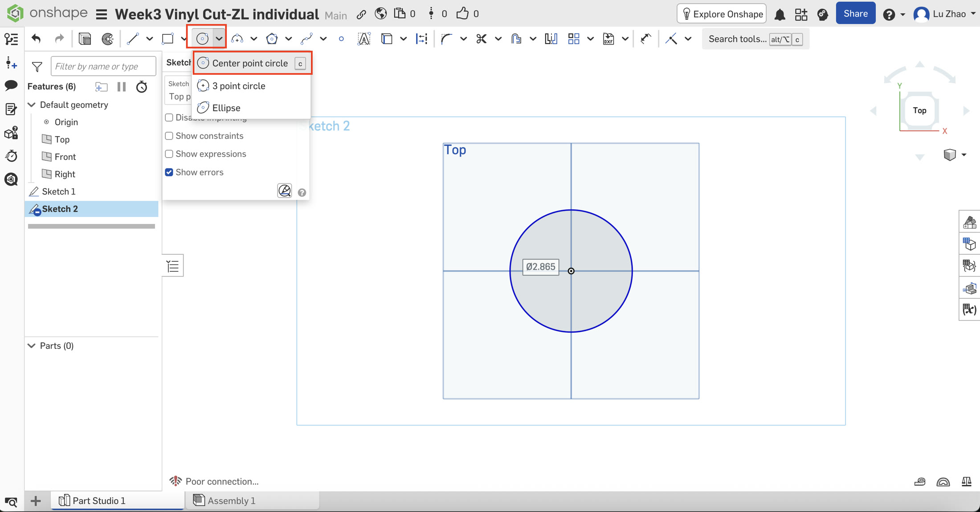Click the Explore Onshape button

click(722, 14)
